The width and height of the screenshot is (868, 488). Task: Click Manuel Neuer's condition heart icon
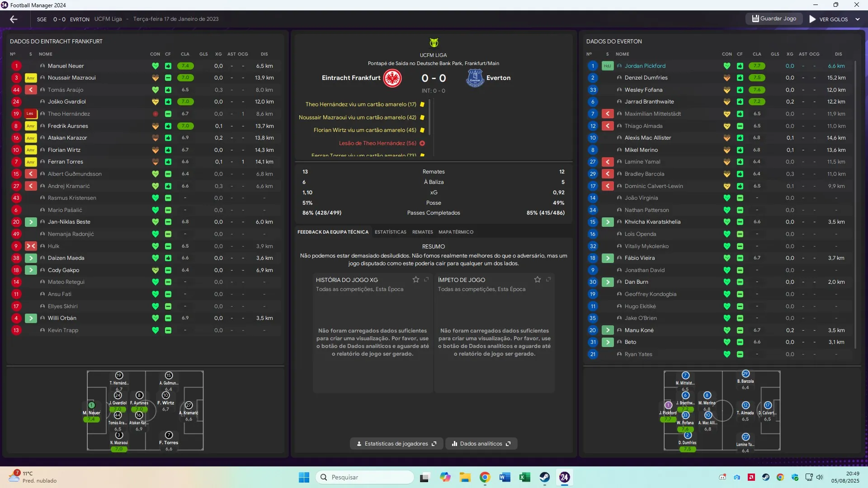[155, 66]
